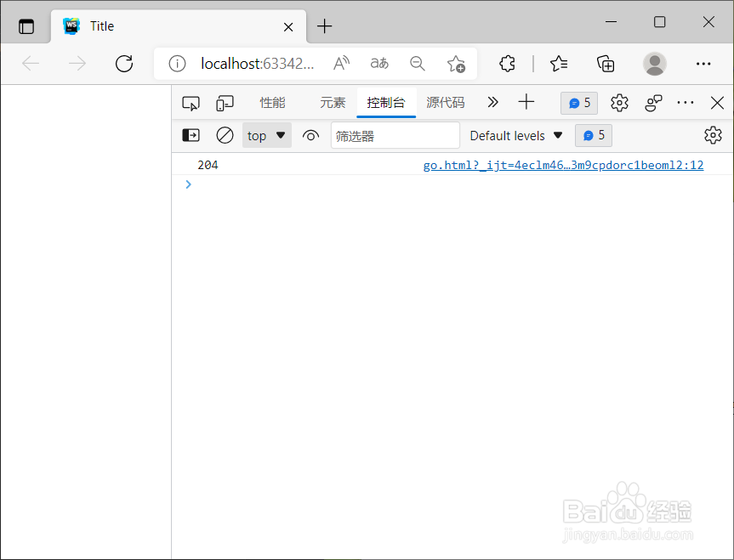The image size is (734, 560).
Task: Expand the console message details arrow
Action: [188, 184]
